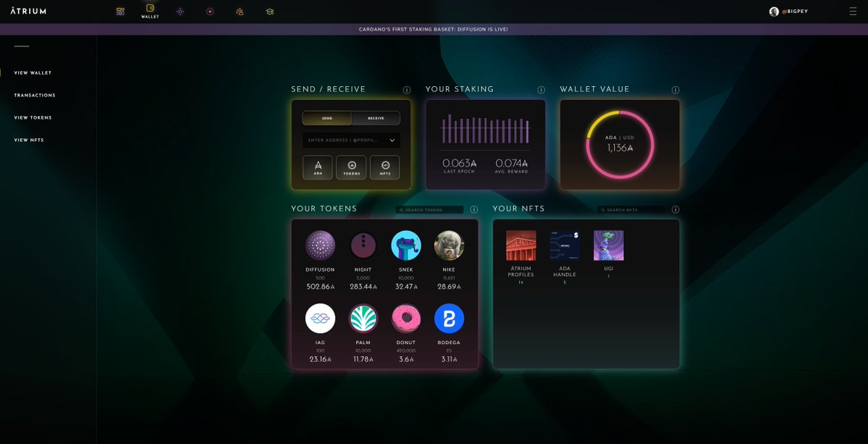Show info for Your NFTs panel
868x444 pixels.
675,209
